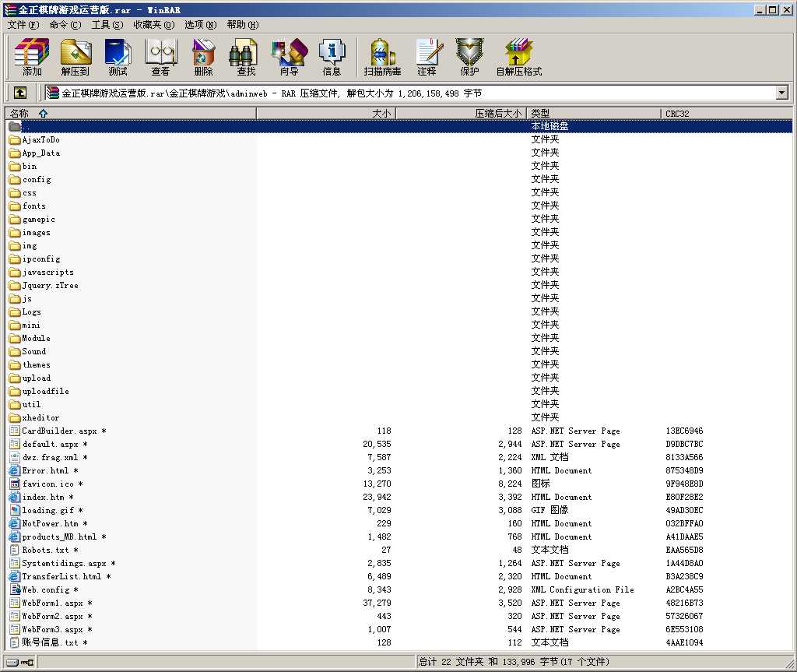Open the Tools (工具) menu

coord(107,25)
